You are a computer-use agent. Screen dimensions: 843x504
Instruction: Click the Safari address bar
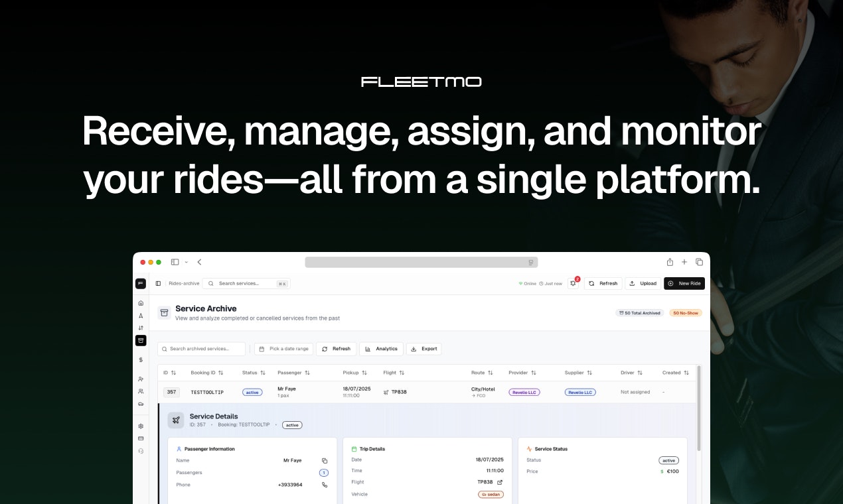(421, 262)
